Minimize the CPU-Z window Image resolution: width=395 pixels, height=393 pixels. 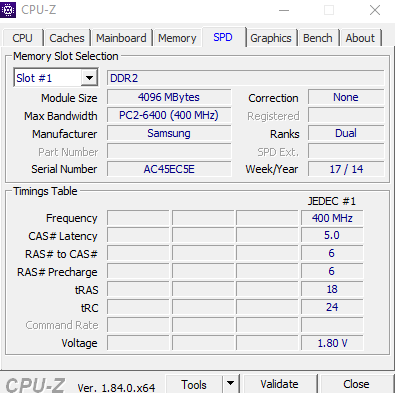tap(284, 10)
